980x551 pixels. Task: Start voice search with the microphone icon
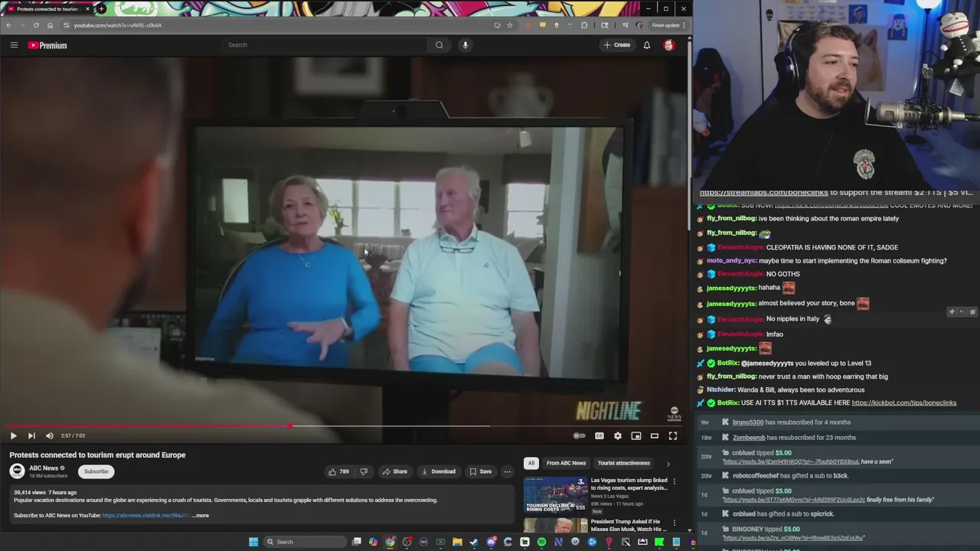(465, 45)
